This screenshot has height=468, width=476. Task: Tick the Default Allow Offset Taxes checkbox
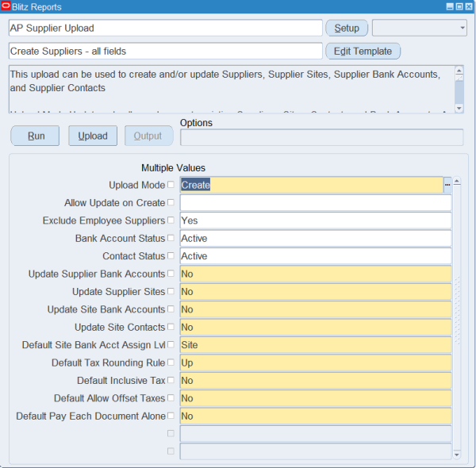pos(171,397)
